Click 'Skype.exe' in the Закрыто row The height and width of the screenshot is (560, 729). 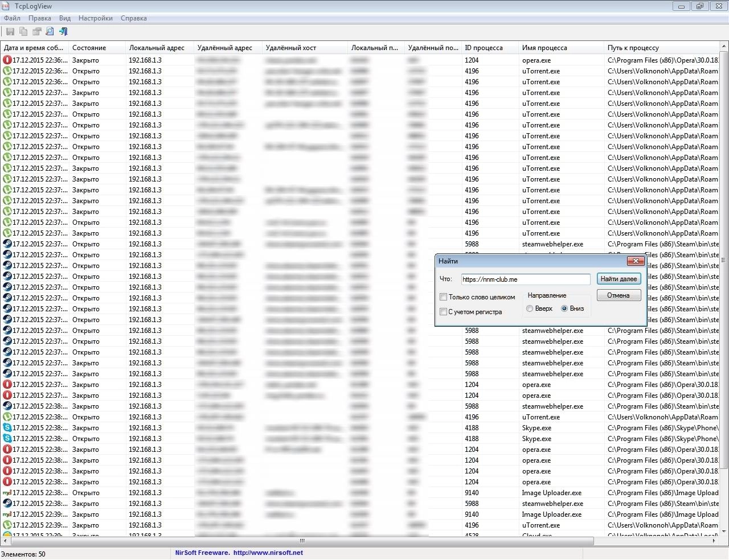click(536, 428)
